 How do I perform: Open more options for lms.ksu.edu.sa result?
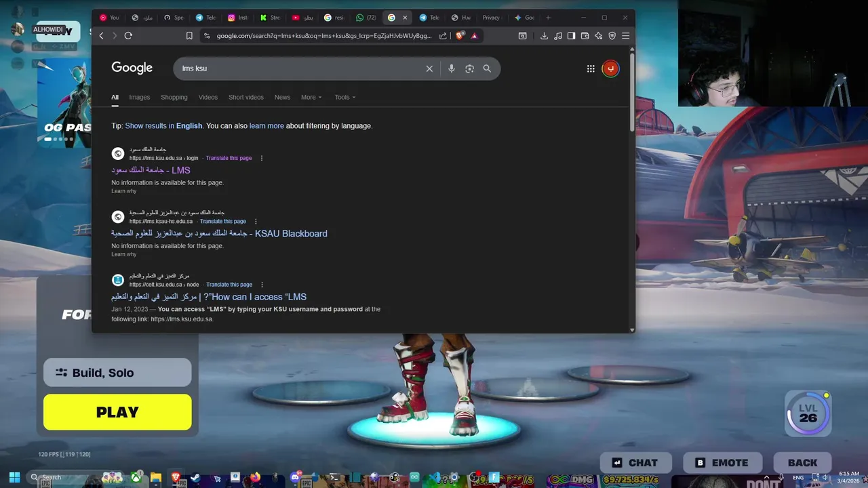(x=262, y=158)
